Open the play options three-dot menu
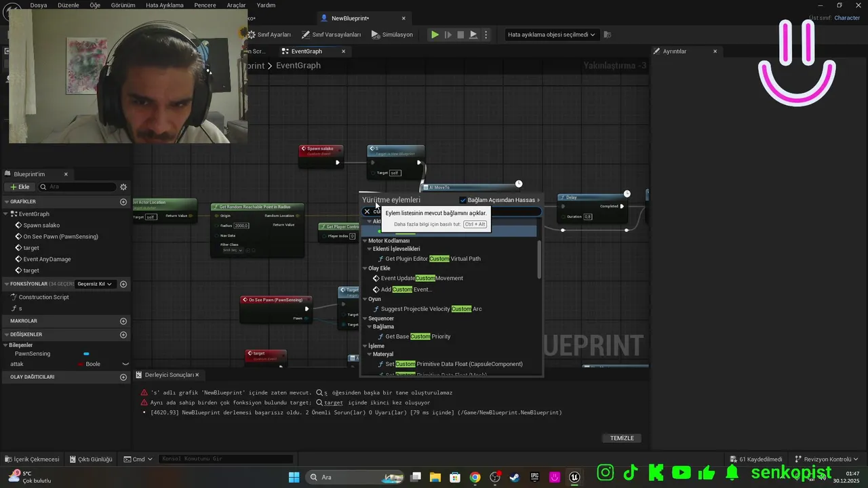This screenshot has width=868, height=488. tap(486, 35)
